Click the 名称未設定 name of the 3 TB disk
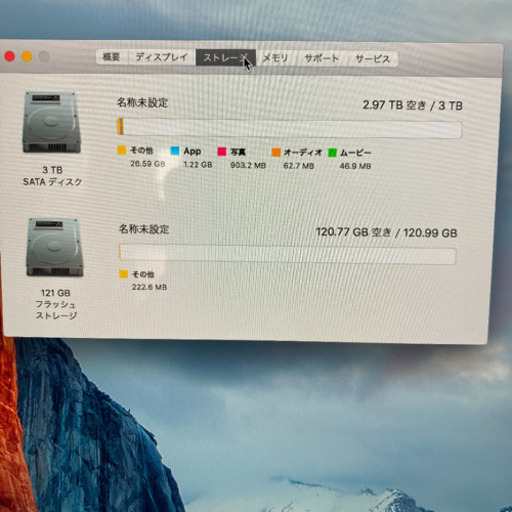The height and width of the screenshot is (512, 512). pos(142,102)
